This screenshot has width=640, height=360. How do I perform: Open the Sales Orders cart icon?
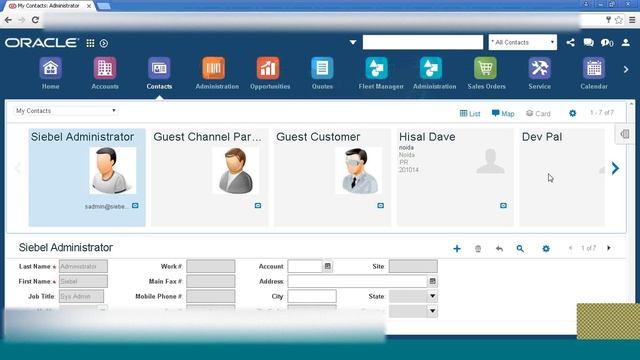pos(485,68)
